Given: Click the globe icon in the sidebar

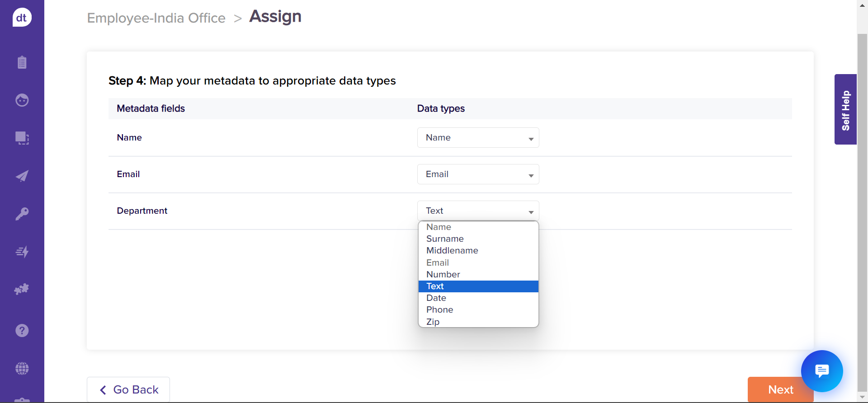Looking at the screenshot, I should [22, 369].
